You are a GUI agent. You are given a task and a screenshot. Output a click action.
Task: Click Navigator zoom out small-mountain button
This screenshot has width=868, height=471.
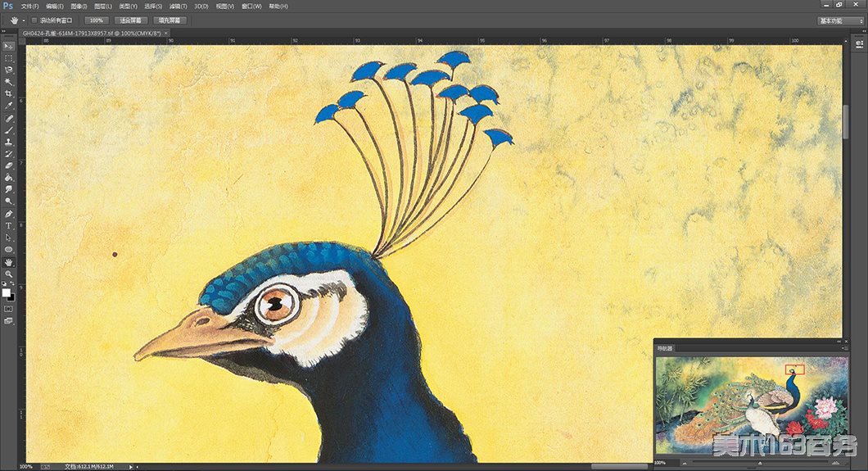coord(685,463)
